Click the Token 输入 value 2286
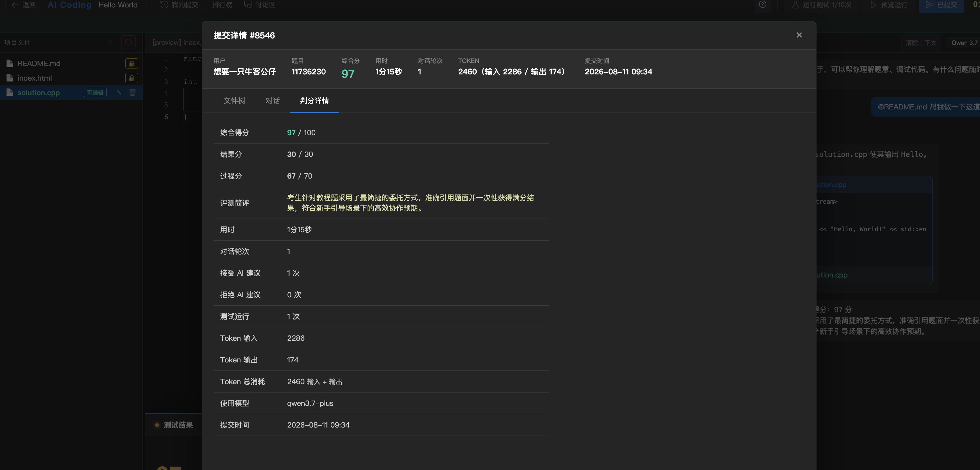 296,338
